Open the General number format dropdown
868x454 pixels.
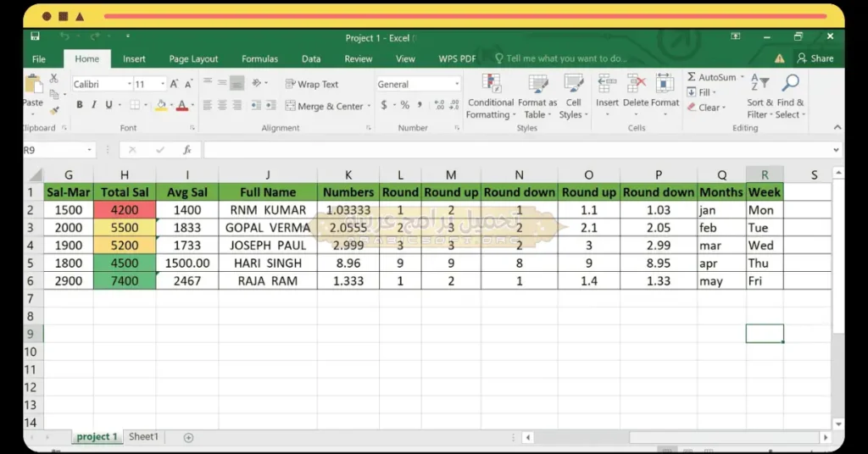(x=457, y=84)
